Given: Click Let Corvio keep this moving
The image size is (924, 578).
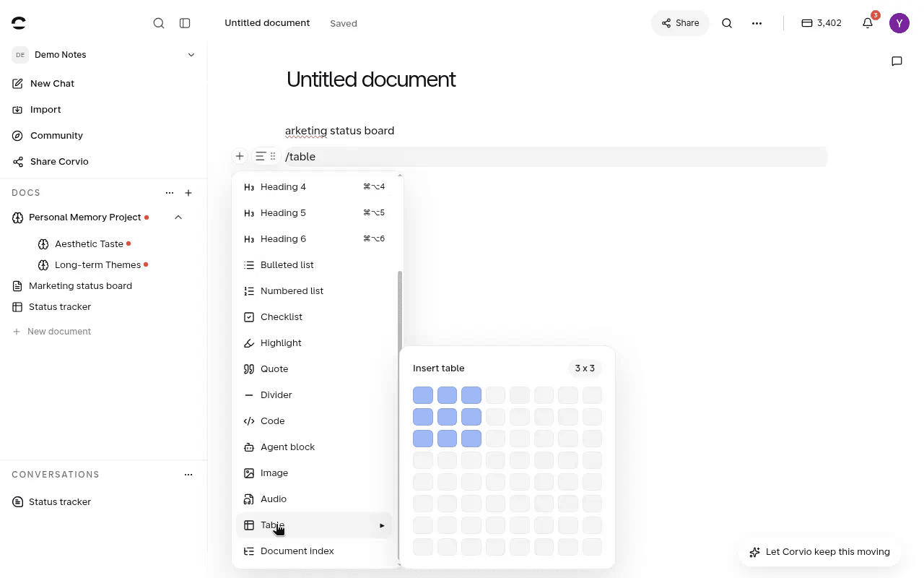Looking at the screenshot, I should coord(820,552).
